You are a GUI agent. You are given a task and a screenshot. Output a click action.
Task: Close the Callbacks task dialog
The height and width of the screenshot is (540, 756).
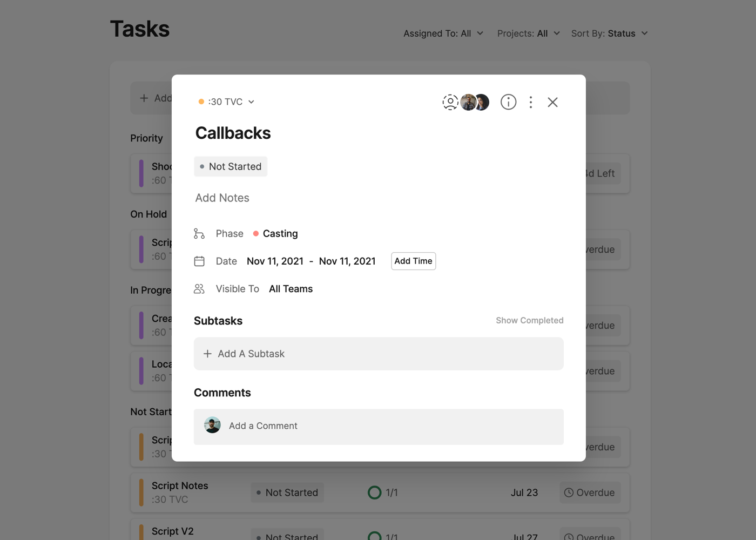tap(552, 102)
